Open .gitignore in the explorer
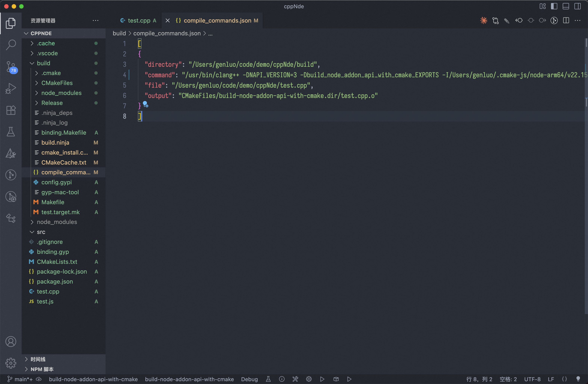The image size is (588, 384). pyautogui.click(x=63, y=242)
